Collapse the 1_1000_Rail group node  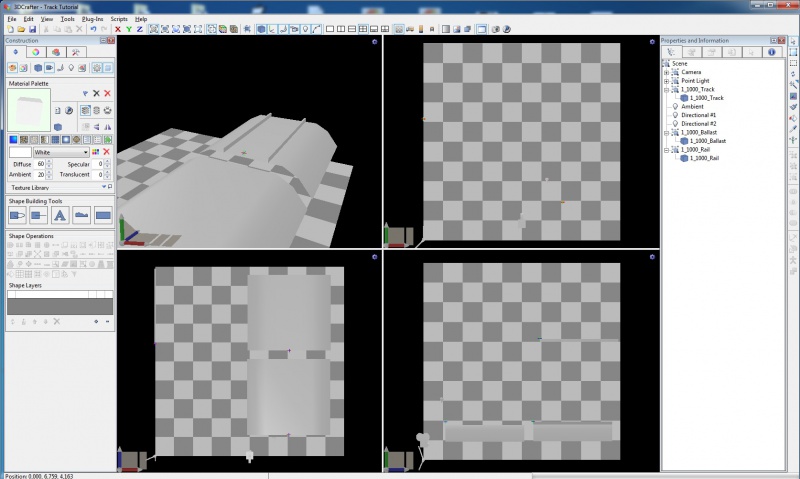tap(666, 150)
